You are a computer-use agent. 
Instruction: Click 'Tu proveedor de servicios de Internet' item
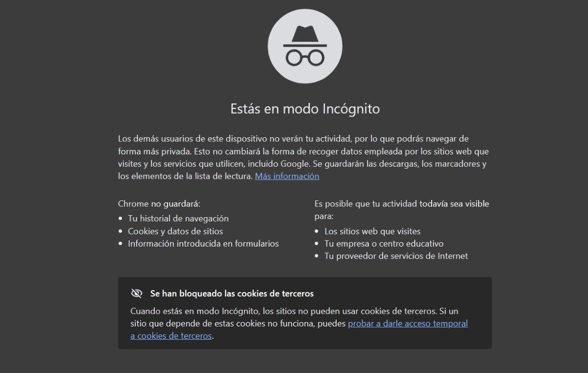397,256
